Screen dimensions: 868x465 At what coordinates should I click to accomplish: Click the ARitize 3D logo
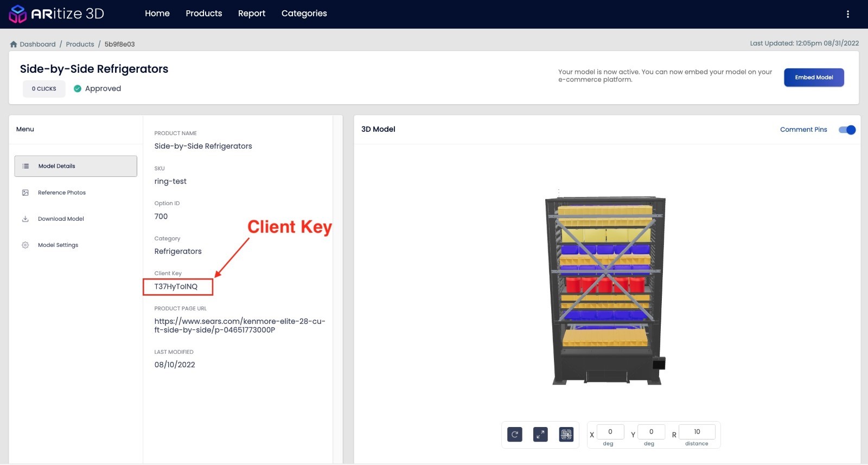56,14
